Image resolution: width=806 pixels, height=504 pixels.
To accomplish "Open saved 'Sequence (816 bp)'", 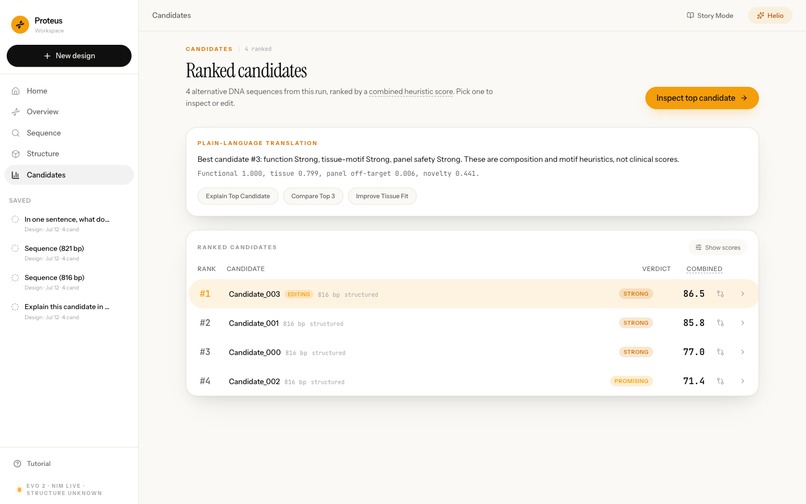I will pyautogui.click(x=69, y=282).
